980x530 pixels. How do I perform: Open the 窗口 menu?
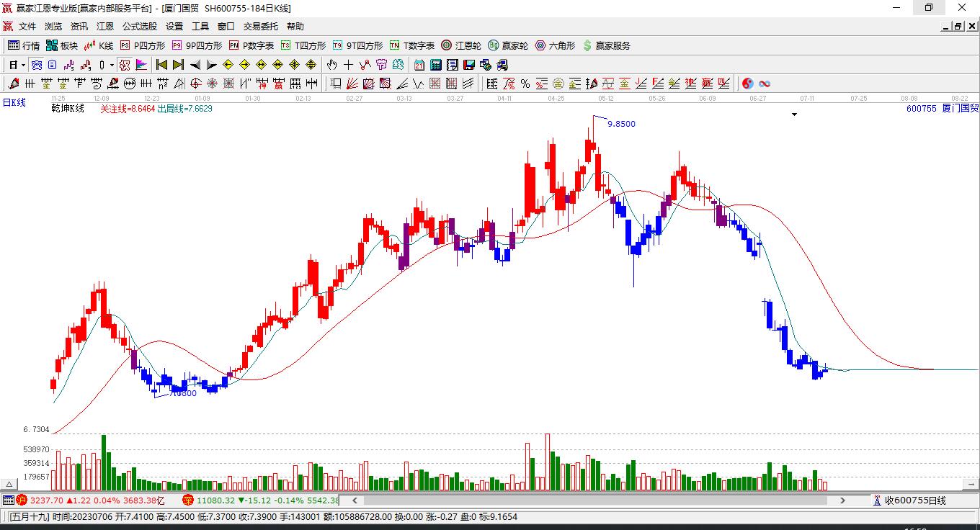point(226,27)
